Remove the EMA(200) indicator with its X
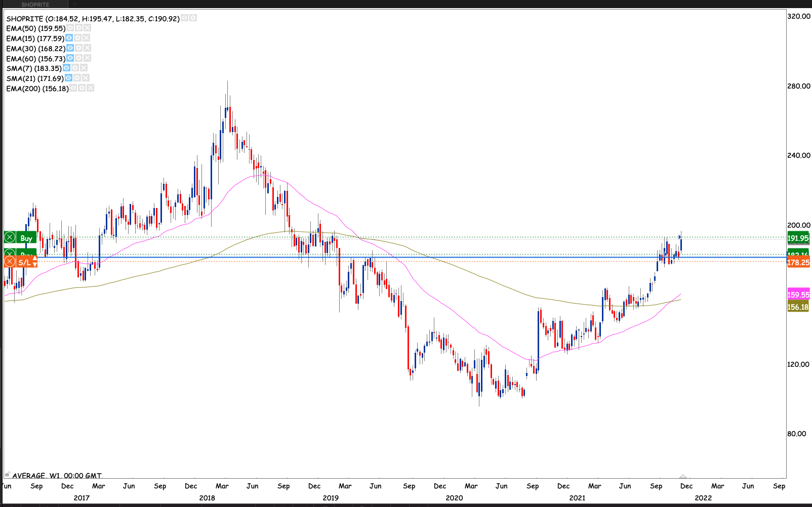The image size is (812, 507). click(90, 88)
